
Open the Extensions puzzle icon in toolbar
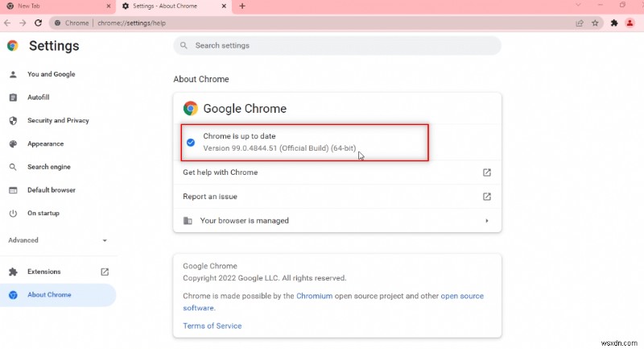coord(614,23)
